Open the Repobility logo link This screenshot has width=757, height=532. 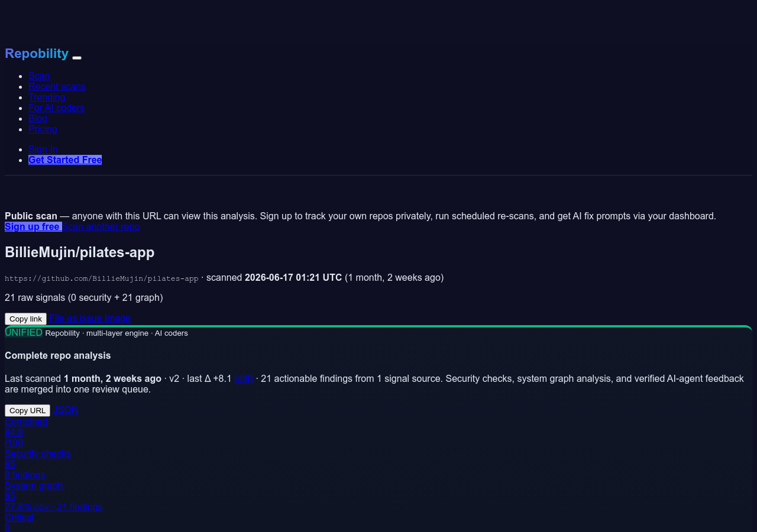pos(37,53)
